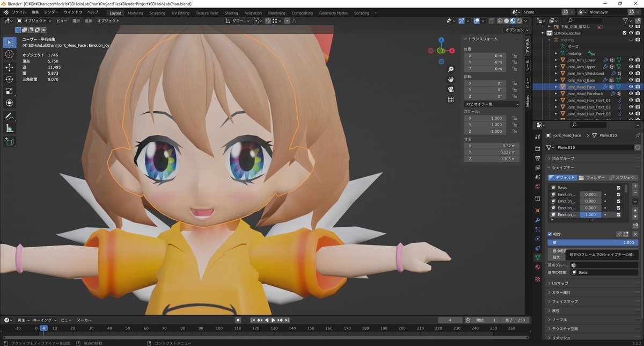Open the XYZ オイラー角 rotation mode dropdown
644x346 pixels.
tap(492, 104)
